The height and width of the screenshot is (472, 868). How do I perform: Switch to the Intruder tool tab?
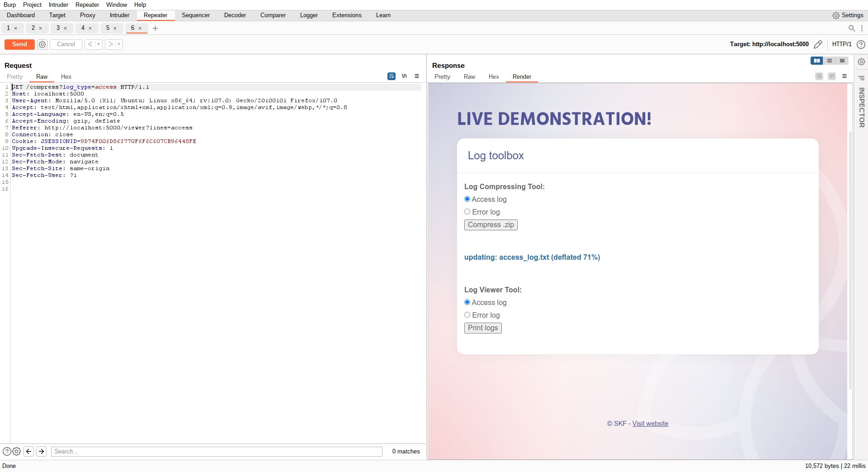click(x=119, y=15)
